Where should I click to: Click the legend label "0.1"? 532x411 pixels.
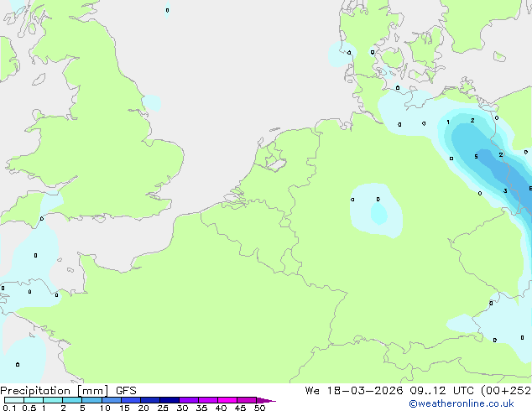tap(9, 408)
